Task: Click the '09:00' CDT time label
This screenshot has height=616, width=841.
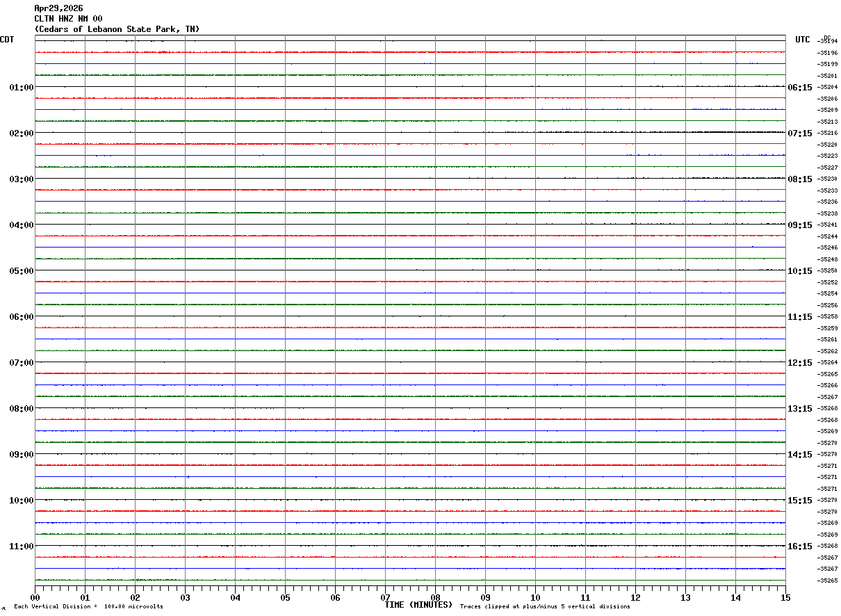Action: click(22, 455)
